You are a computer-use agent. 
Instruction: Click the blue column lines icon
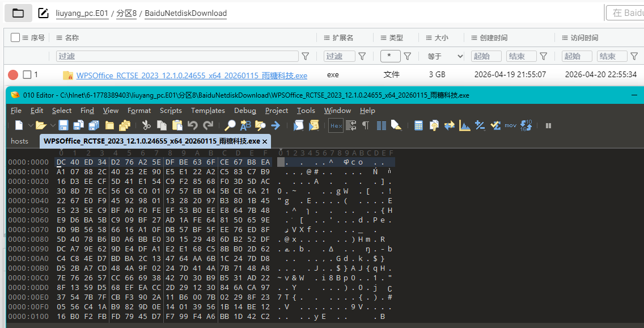[x=382, y=125]
